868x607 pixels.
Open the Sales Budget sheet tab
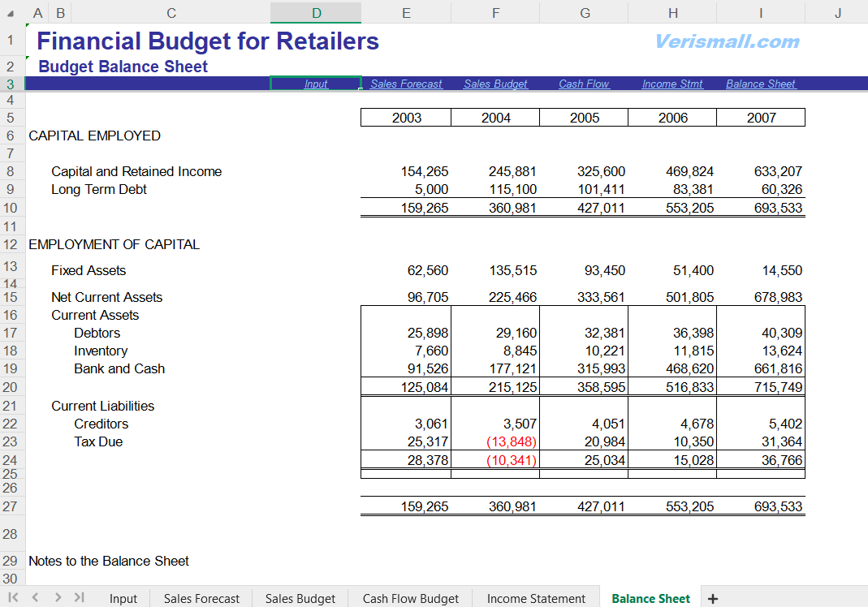(x=300, y=599)
